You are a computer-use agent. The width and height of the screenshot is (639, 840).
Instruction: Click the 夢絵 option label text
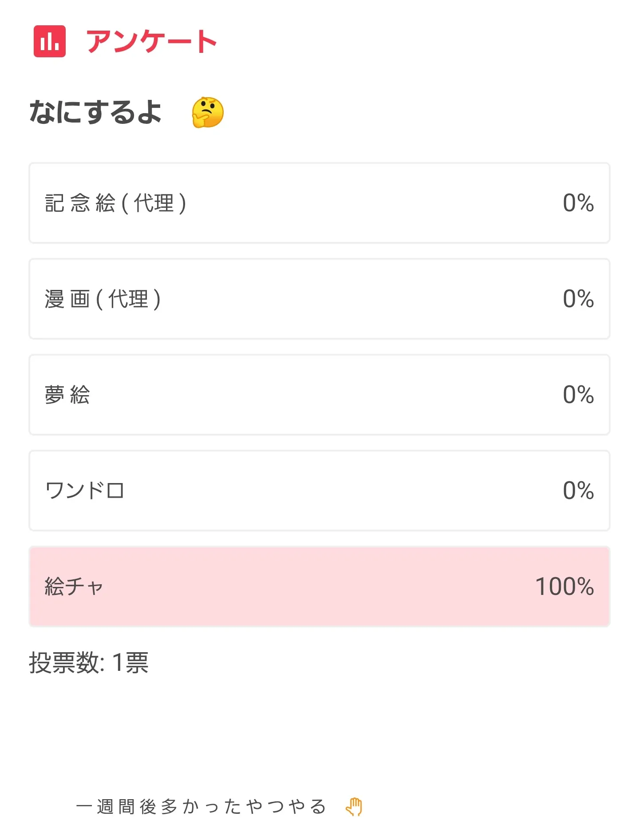pyautogui.click(x=67, y=395)
